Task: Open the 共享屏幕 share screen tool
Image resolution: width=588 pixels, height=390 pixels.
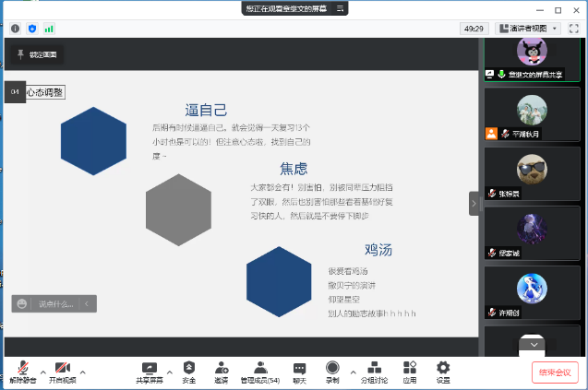Action: point(149,371)
